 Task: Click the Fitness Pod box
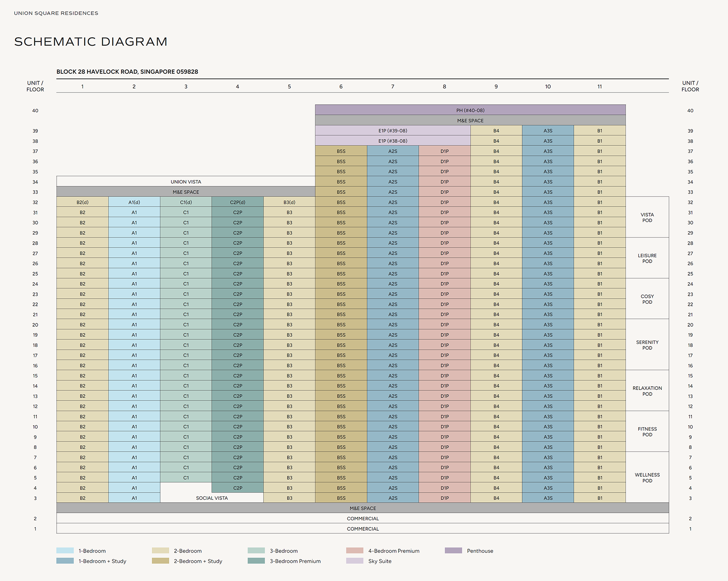[x=647, y=431]
